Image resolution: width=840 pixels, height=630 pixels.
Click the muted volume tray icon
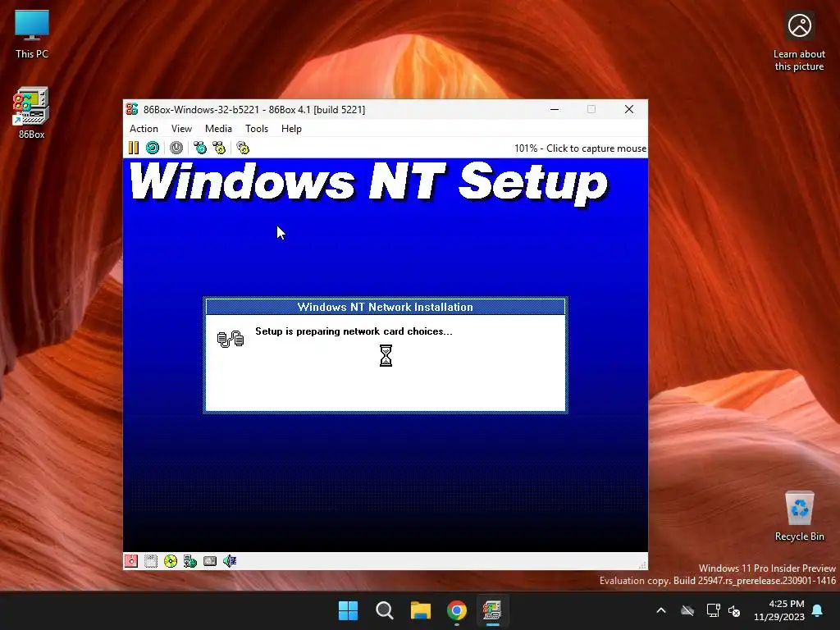[x=734, y=610]
